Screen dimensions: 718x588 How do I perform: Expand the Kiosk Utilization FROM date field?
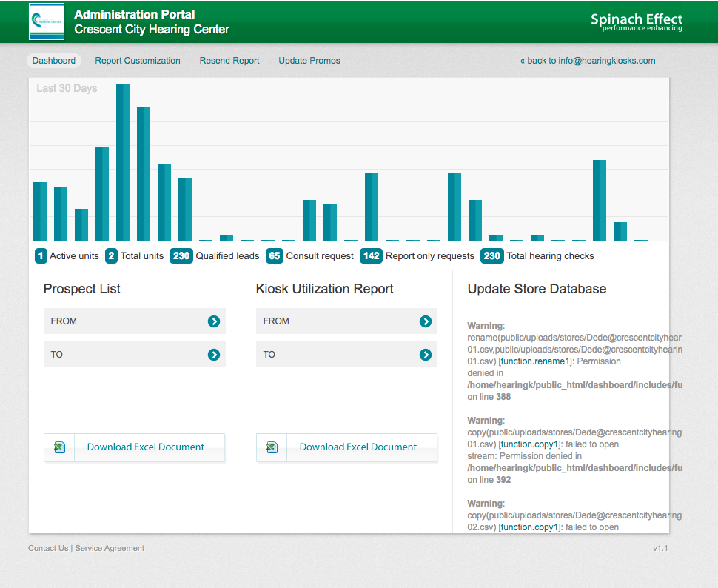[338, 321]
